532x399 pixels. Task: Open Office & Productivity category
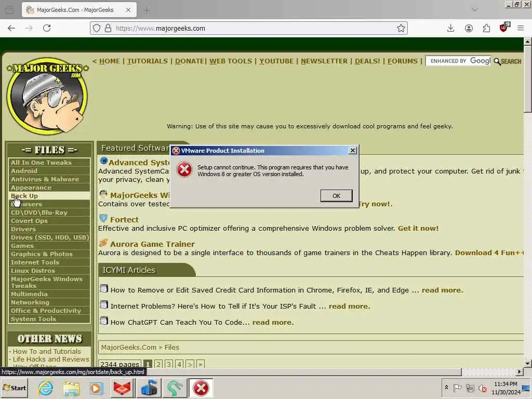coord(49,311)
